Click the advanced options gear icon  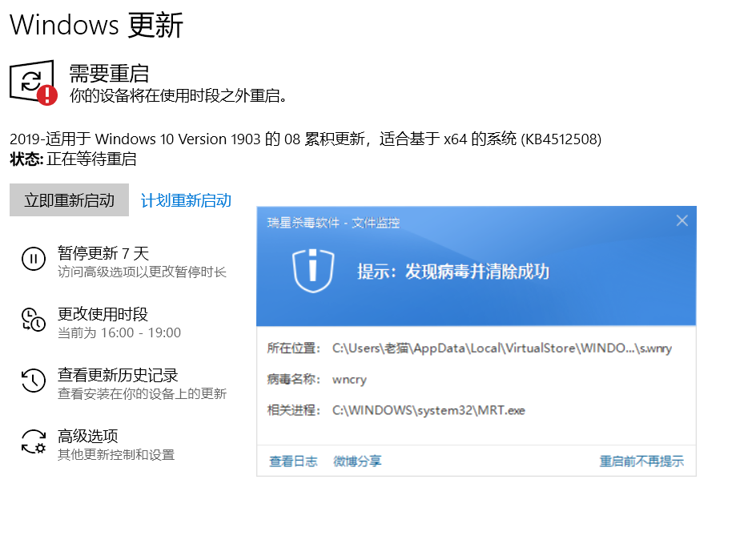point(34,441)
